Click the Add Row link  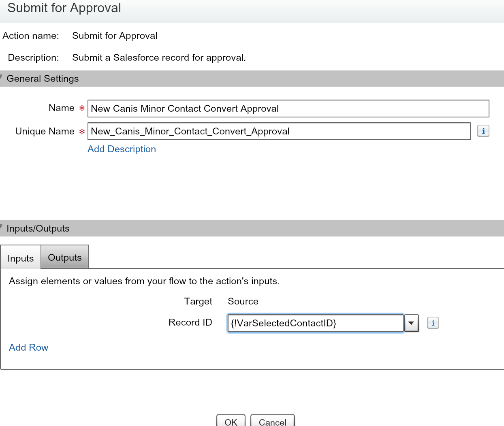(28, 347)
